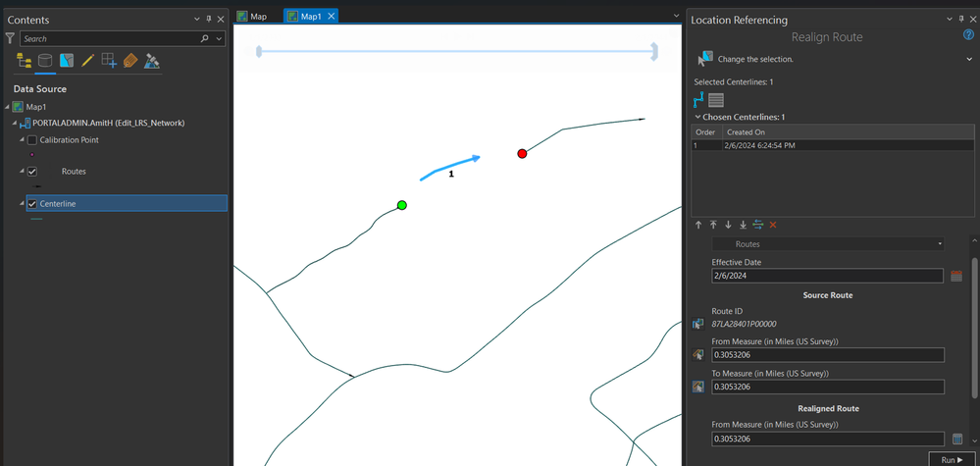Click the blue centerline arrow labeled 1
This screenshot has height=466, width=980.
[x=449, y=168]
